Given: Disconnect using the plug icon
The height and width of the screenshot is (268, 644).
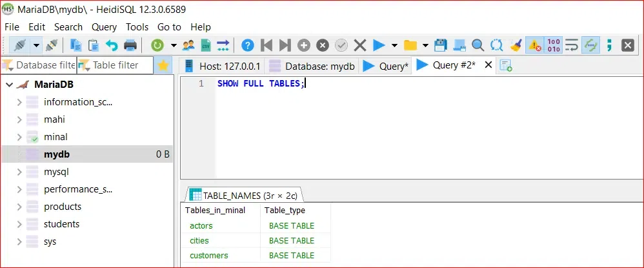Looking at the screenshot, I should pos(52,45).
